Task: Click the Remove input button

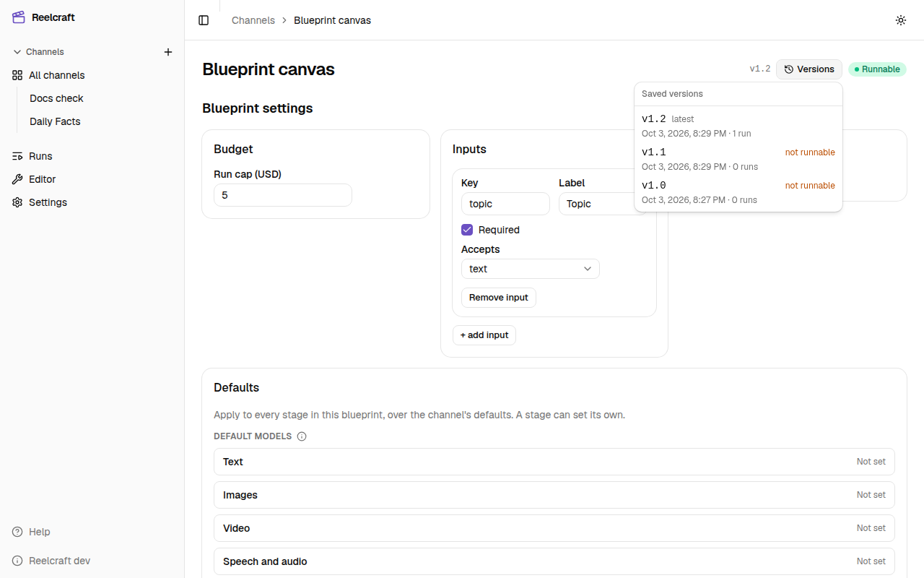Action: tap(499, 298)
